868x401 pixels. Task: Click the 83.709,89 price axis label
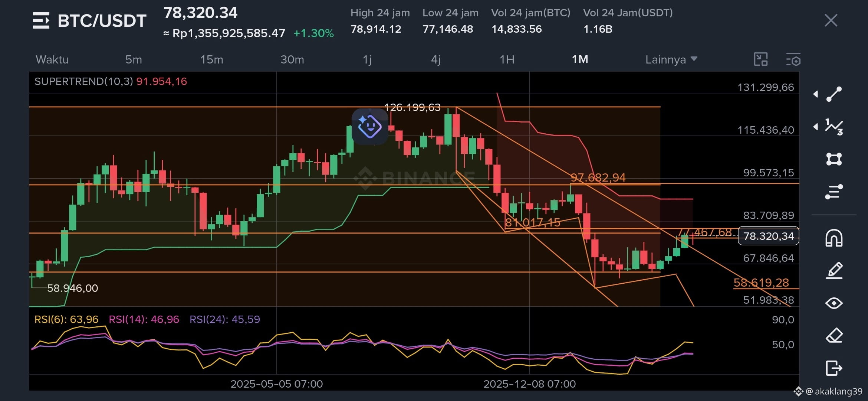point(769,215)
